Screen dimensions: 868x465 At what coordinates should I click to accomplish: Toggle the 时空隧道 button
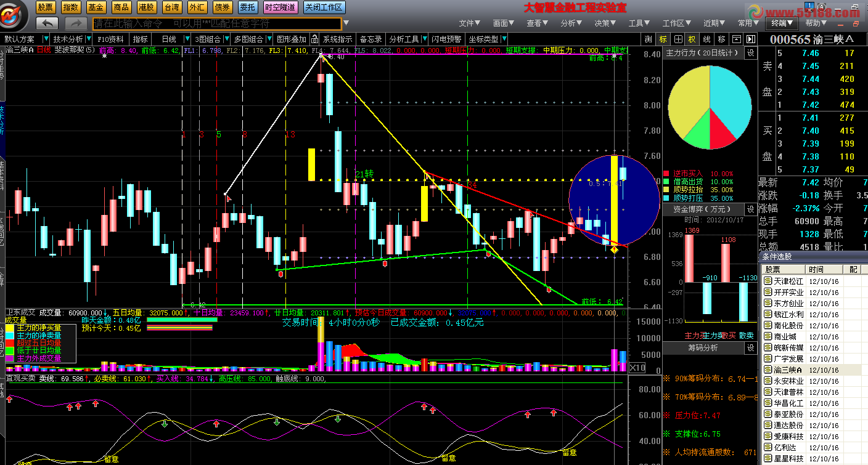tap(280, 7)
